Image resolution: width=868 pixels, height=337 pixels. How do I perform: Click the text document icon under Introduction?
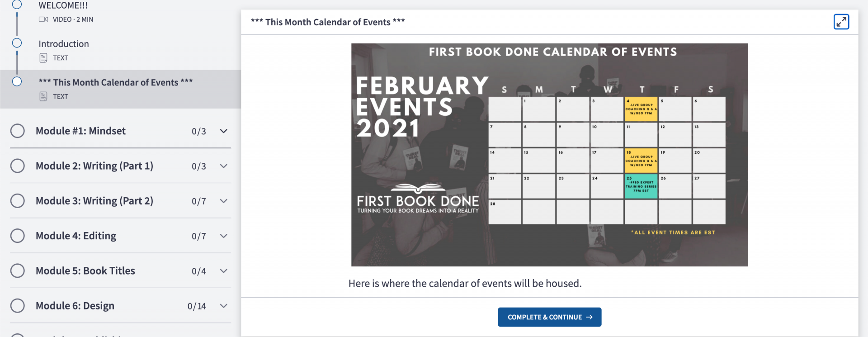43,58
